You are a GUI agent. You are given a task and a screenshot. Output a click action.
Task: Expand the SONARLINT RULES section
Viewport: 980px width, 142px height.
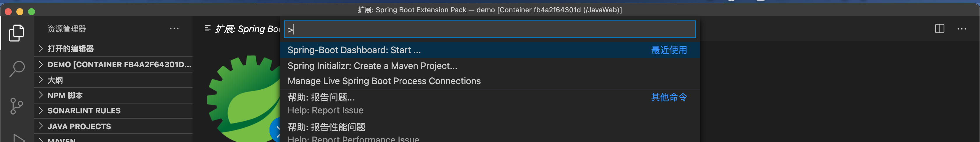tap(84, 111)
